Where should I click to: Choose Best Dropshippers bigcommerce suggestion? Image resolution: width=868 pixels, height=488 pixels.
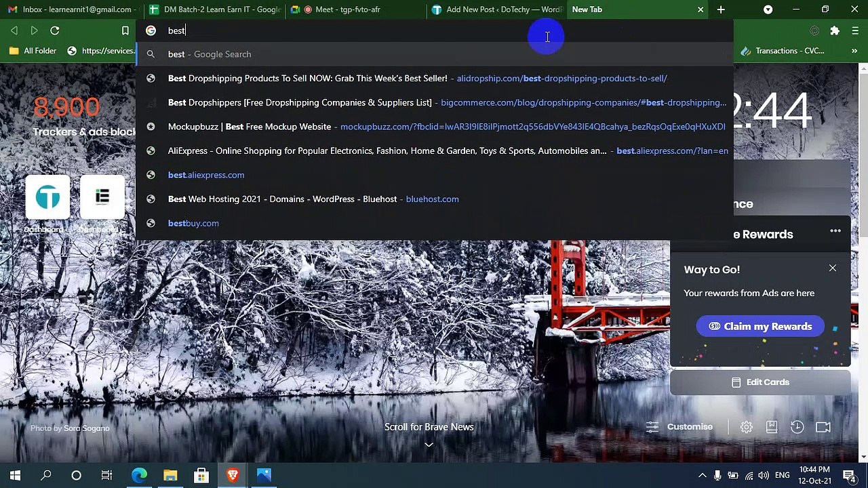pos(434,102)
